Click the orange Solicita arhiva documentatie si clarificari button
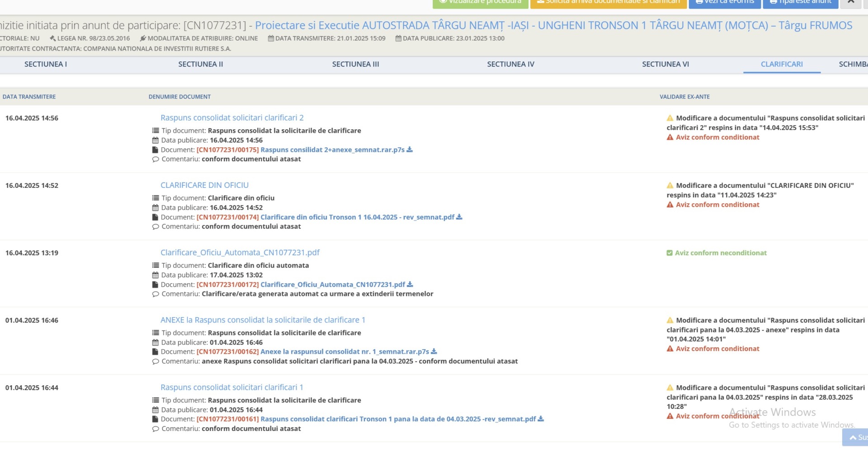868x449 pixels. tap(609, 3)
